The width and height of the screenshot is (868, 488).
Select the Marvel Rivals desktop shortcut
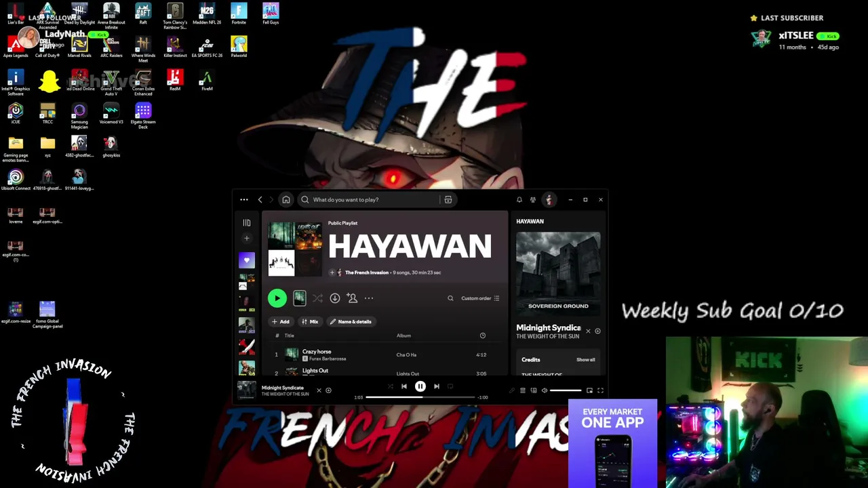79,47
